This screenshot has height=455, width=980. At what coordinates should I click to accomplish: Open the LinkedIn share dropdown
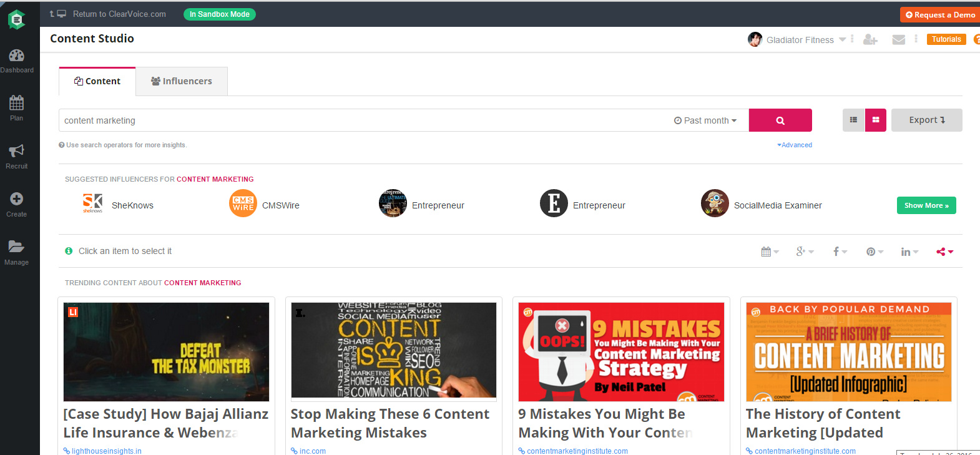(x=909, y=252)
